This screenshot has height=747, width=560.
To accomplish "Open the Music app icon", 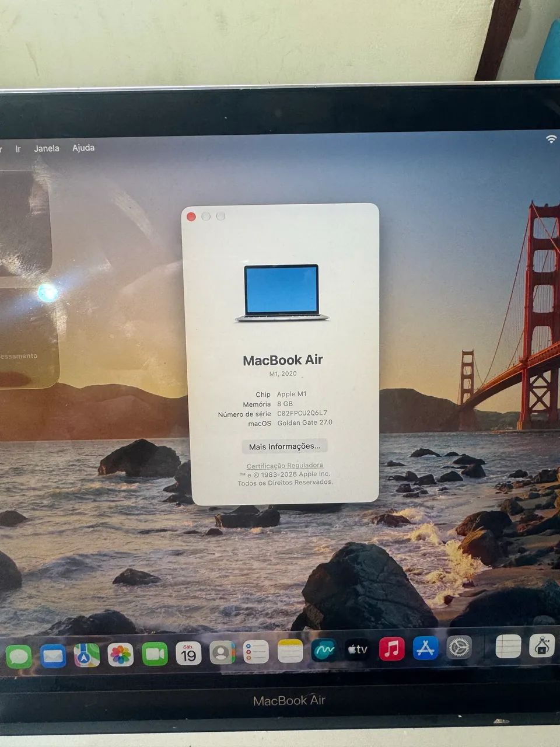I will pos(391,649).
